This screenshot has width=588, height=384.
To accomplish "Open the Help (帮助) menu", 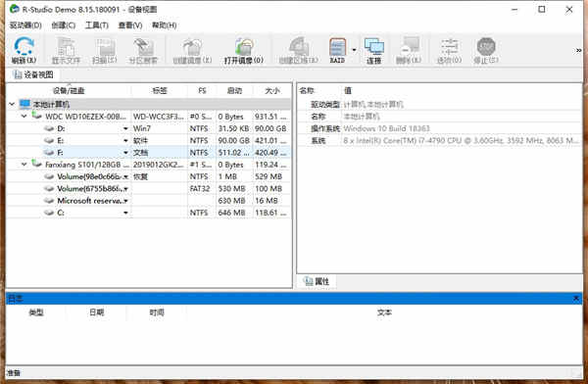I will click(x=165, y=25).
